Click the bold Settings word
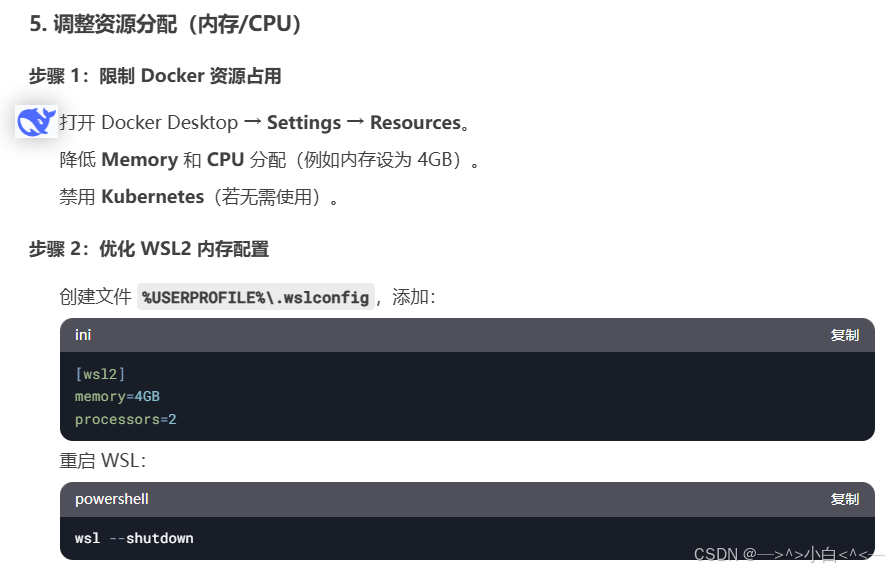This screenshot has height=570, width=889. (x=304, y=123)
